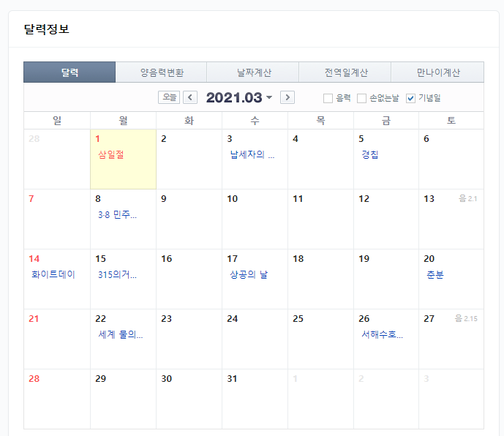The height and width of the screenshot is (436, 504).
Task: Select Sunday March 7
Action: tap(57, 219)
